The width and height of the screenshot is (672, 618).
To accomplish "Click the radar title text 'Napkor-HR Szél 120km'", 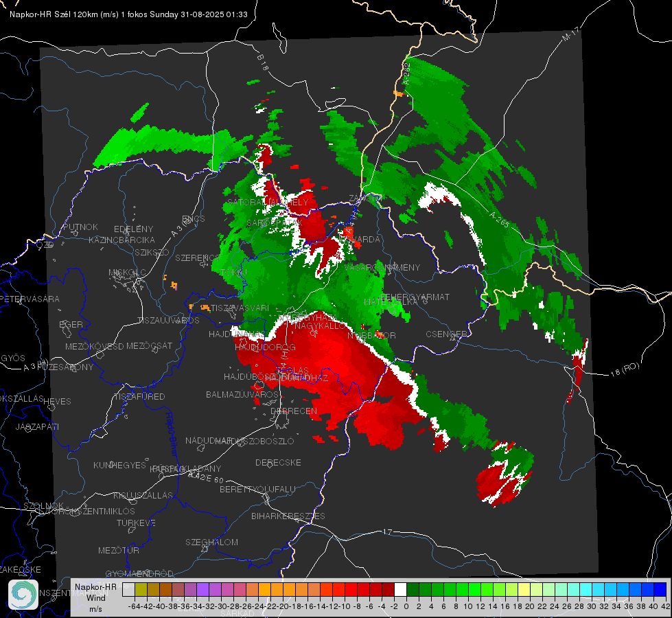I will 54,14.
